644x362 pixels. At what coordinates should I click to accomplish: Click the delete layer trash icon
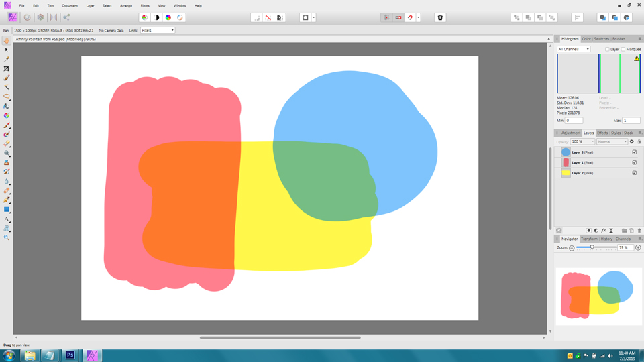click(639, 231)
